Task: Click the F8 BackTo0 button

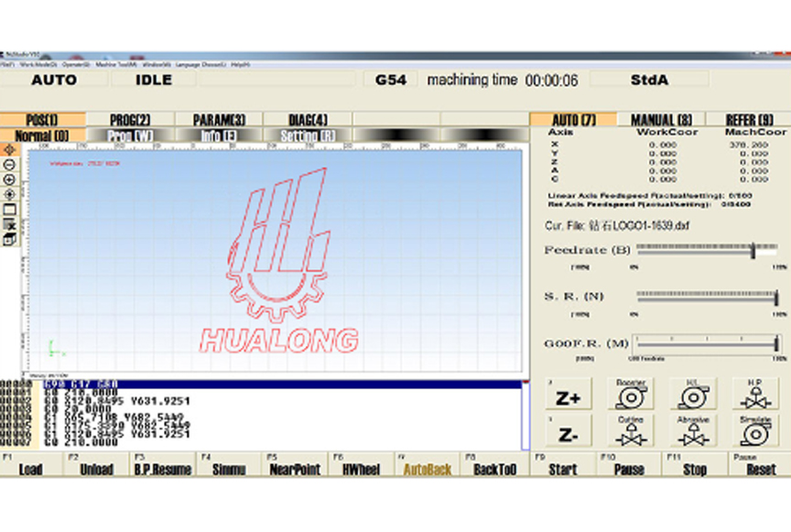Action: (494, 464)
